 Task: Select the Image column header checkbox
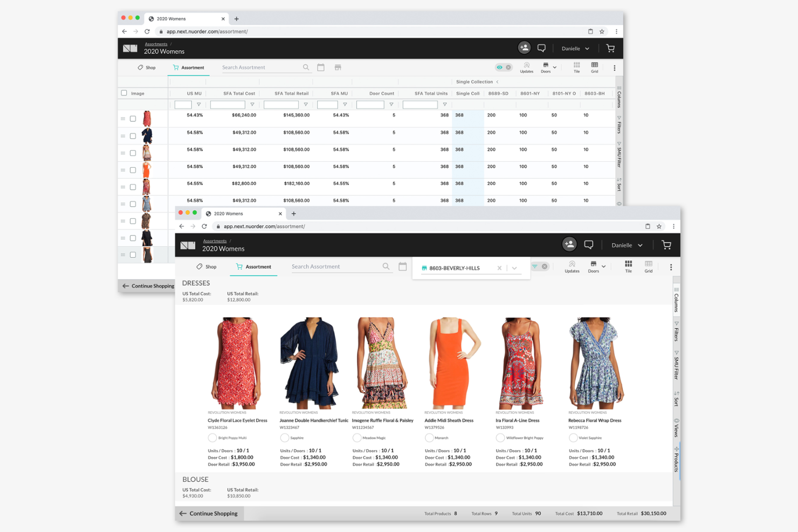(123, 92)
